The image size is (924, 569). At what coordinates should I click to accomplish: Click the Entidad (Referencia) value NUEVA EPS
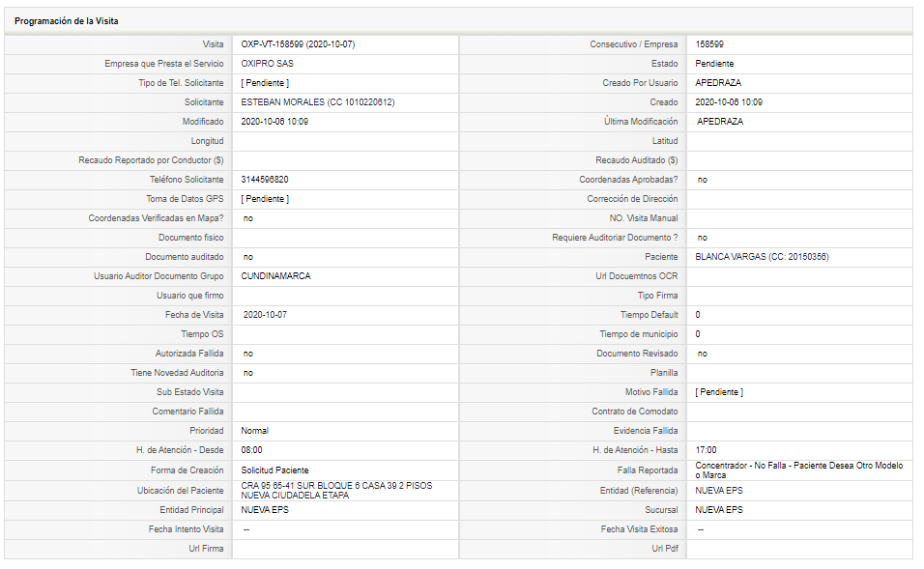pyautogui.click(x=719, y=491)
